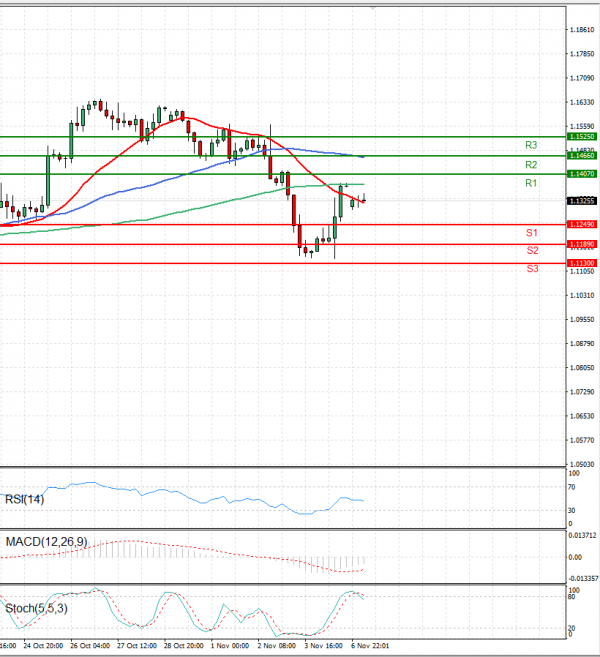Viewport: 600px width, 657px height.
Task: Click the 26 Oct 04:00 time label
Action: [90, 646]
